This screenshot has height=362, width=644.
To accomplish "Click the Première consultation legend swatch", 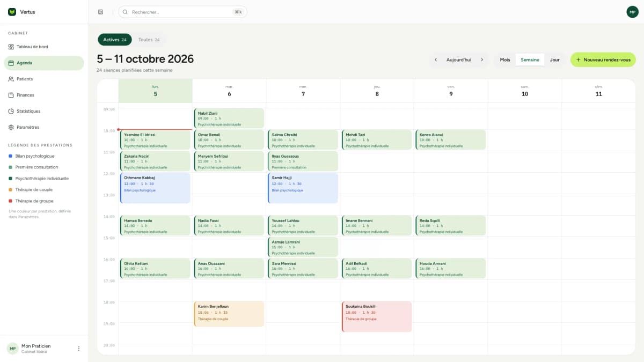I will [11, 167].
